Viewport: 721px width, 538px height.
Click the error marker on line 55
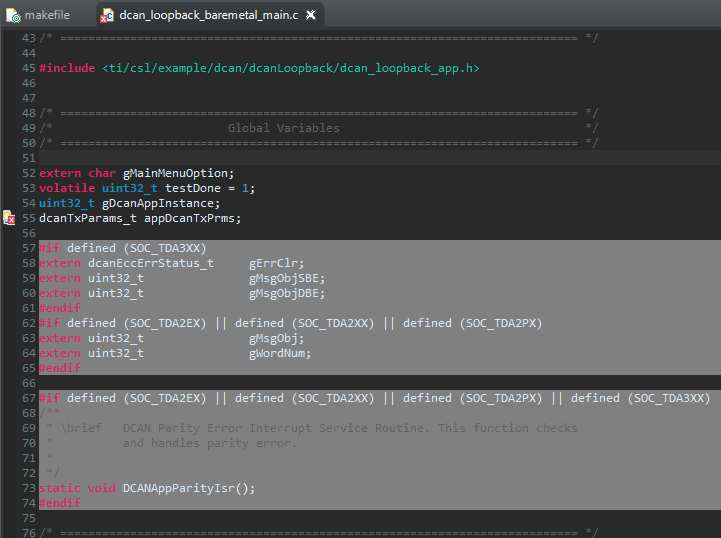point(9,218)
